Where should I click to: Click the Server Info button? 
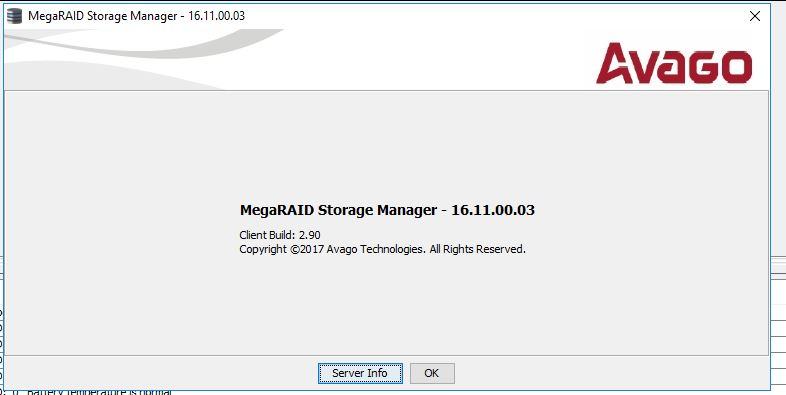pyautogui.click(x=360, y=373)
